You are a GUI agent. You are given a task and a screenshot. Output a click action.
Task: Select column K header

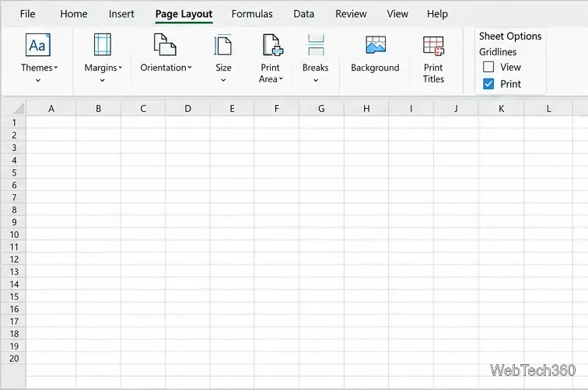click(501, 108)
